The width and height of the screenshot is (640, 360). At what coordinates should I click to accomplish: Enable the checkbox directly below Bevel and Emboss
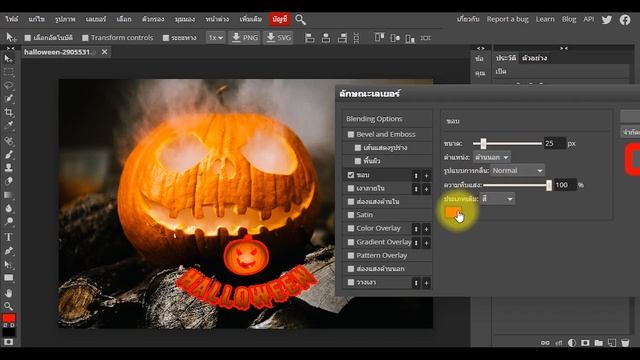tap(358, 148)
